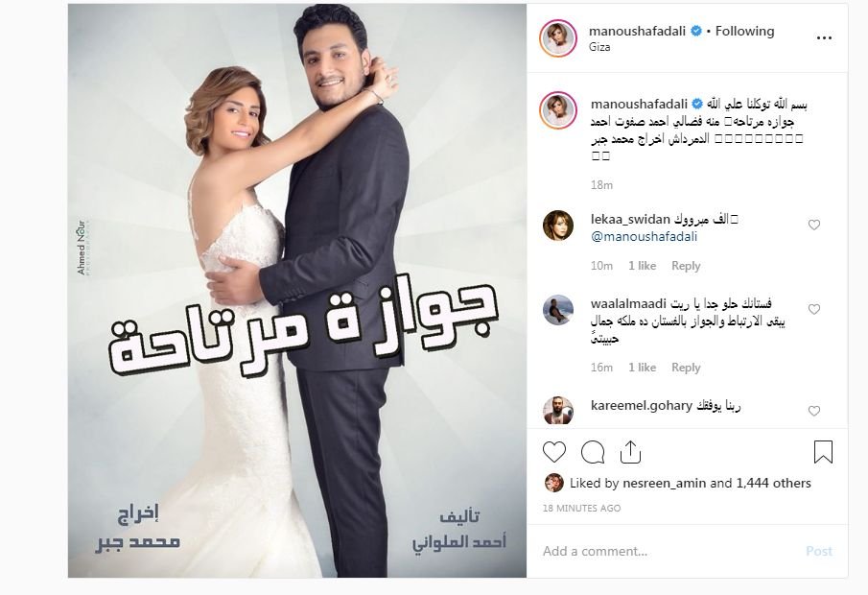Like lekaa_swidan's comment heart

tap(813, 225)
